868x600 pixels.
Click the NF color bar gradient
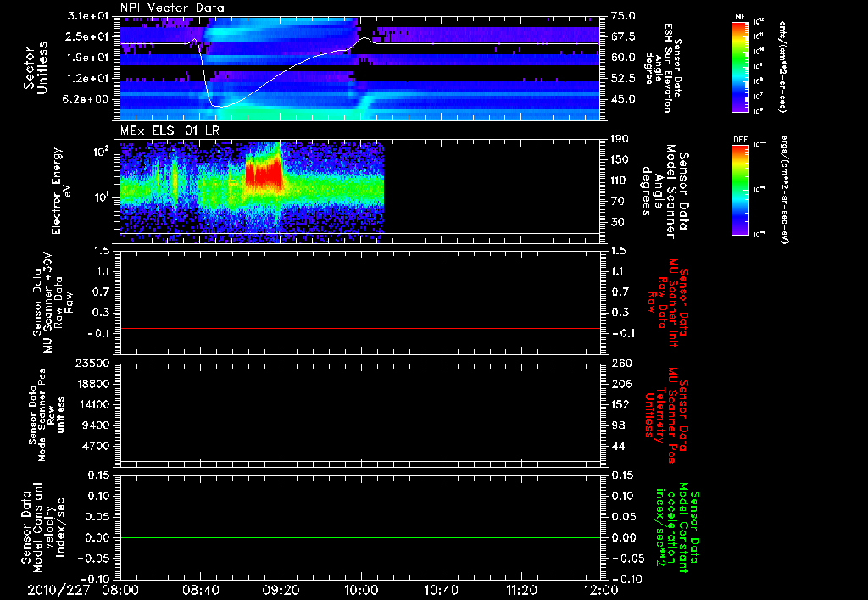click(x=741, y=66)
